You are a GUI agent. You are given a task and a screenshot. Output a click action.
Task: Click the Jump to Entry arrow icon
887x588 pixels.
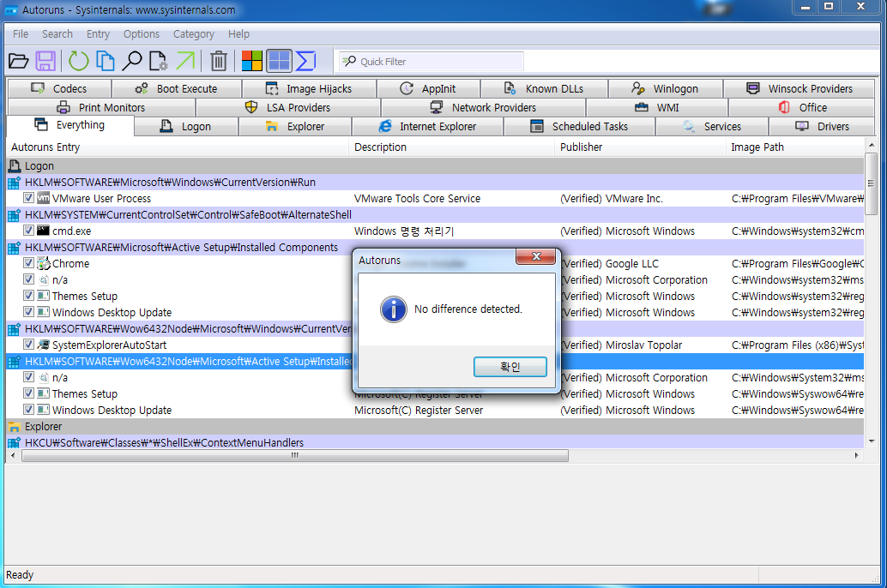[185, 61]
